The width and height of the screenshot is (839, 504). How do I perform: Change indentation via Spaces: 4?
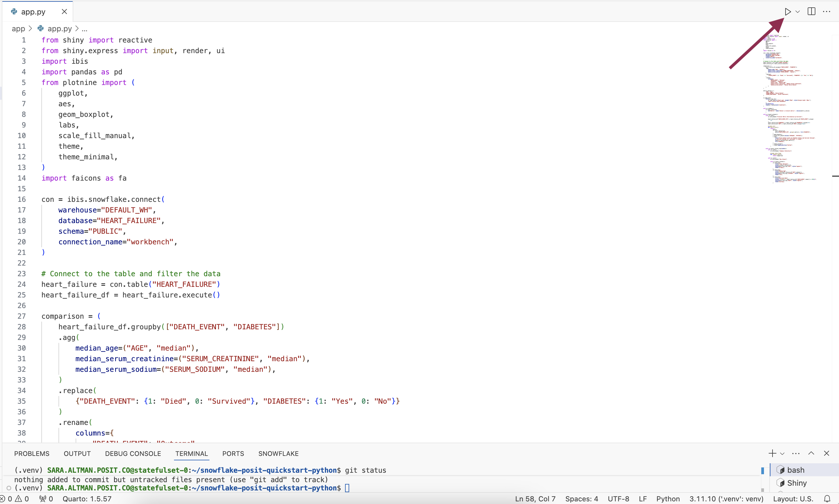coord(581,499)
